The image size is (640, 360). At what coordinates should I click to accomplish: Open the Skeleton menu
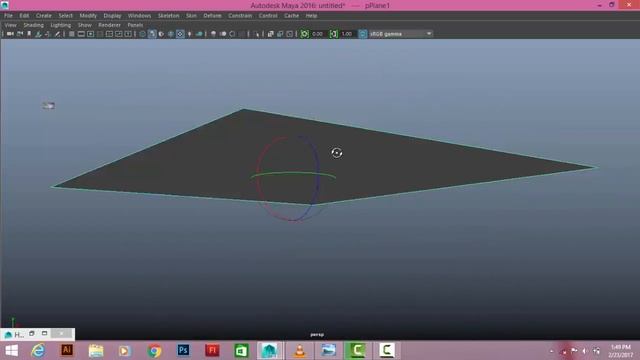[x=169, y=16]
